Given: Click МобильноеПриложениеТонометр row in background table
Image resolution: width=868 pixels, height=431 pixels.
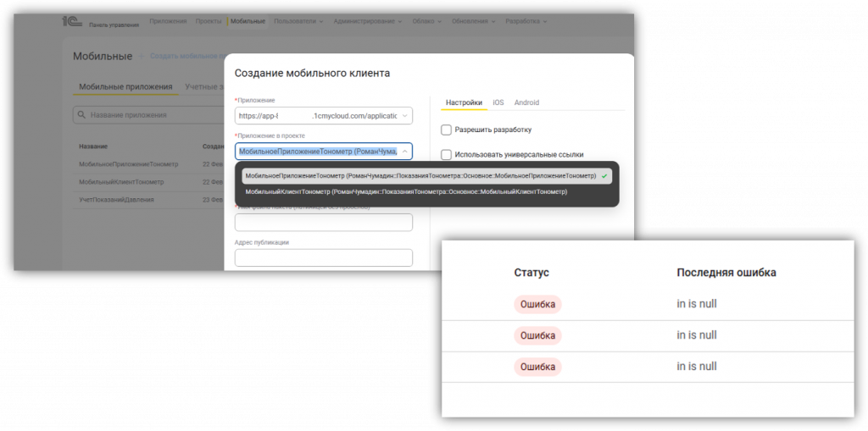Looking at the screenshot, I should pos(148,164).
